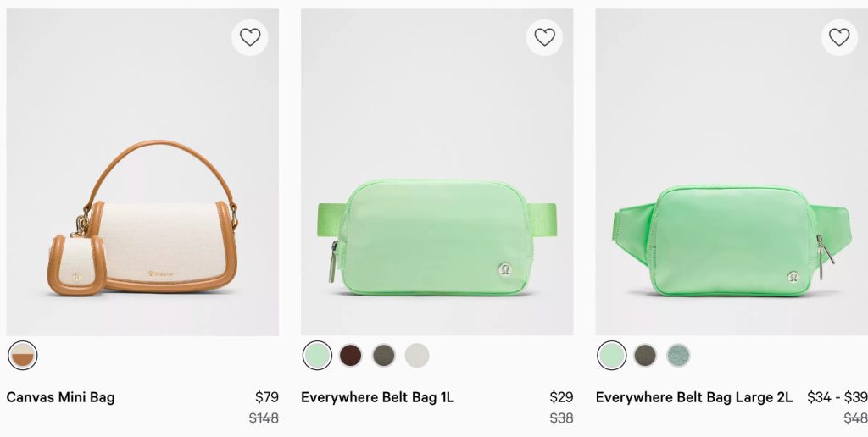Viewport: 868px width, 437px height.
Task: Pick the dark grey Belt Bag Large 2L swatch
Action: [645, 356]
